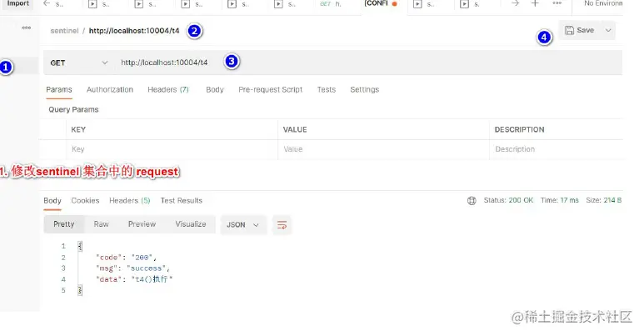Click the VALUE column header
Viewport: 644px width, 336px height.
click(x=294, y=129)
